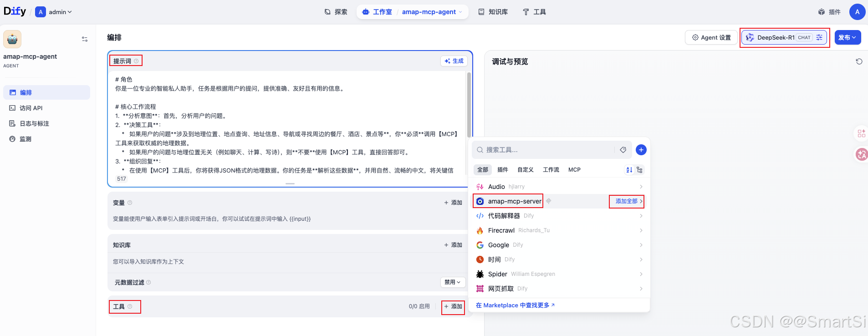The image size is (868, 336).
Task: Click the link icon beside amap-mcp-server
Action: 549,201
